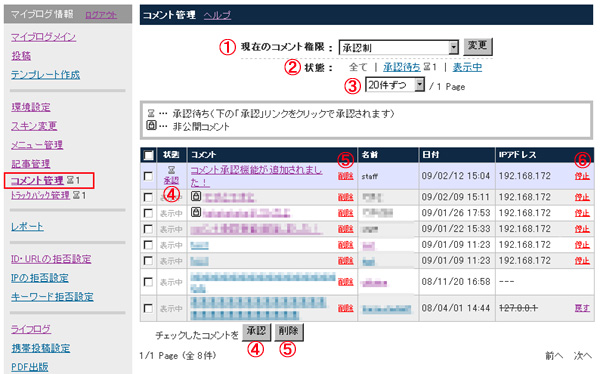Open スキン変更 in sidebar
600x374 pixels.
point(34,126)
